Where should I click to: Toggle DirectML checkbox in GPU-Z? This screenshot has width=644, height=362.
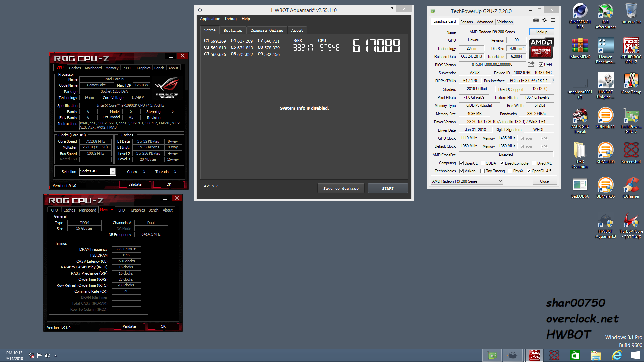pyautogui.click(x=534, y=163)
